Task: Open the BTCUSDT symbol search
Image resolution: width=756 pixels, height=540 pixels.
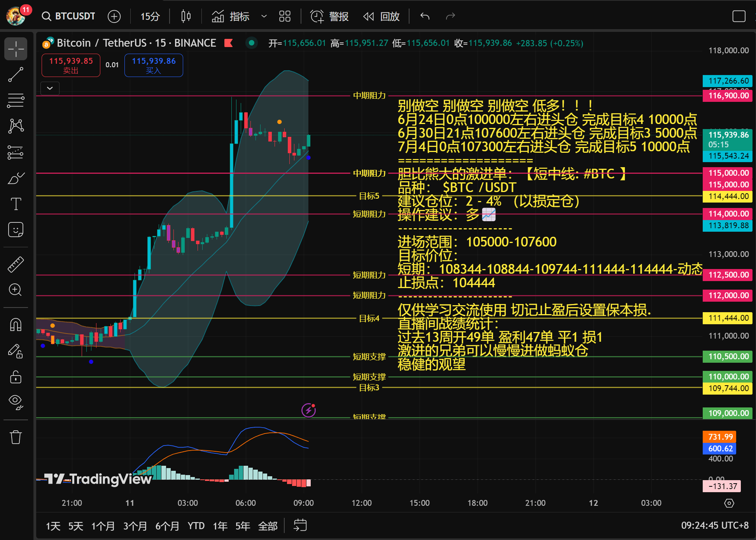Action: click(x=69, y=16)
